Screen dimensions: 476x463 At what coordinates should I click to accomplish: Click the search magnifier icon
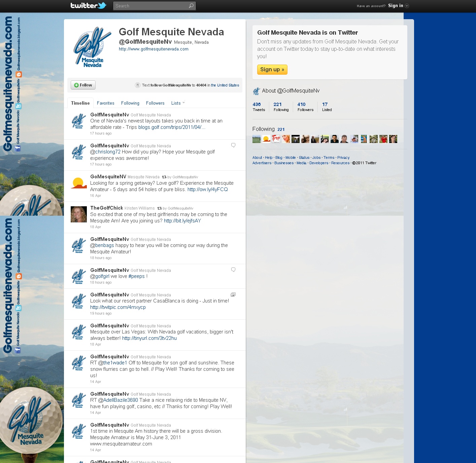(191, 6)
